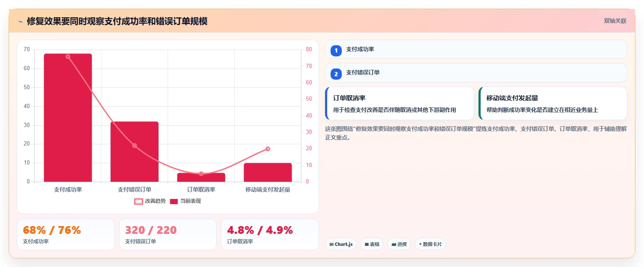Click the 数据卡片 tag
Viewport: 644px width, 267px height.
pos(430,244)
